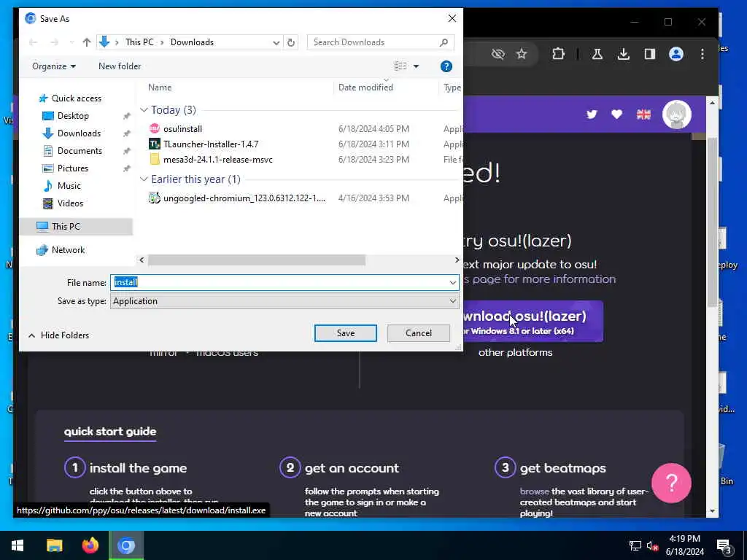
Task: Click the New folder button
Action: (120, 66)
